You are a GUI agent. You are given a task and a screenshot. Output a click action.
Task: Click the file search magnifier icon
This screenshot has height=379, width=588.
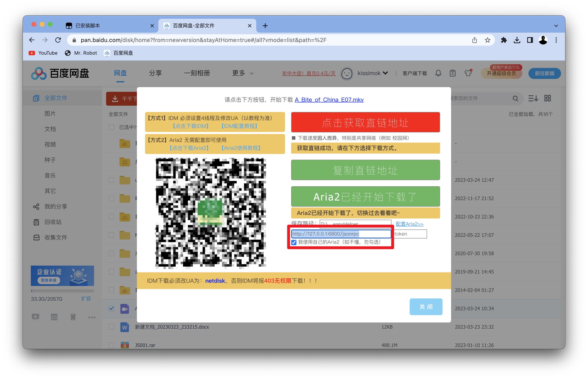515,99
